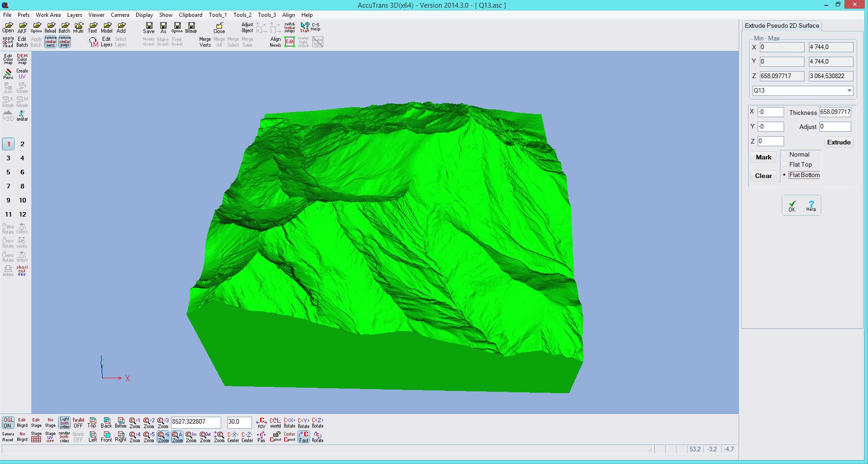Click the Save disk icon

click(x=149, y=28)
